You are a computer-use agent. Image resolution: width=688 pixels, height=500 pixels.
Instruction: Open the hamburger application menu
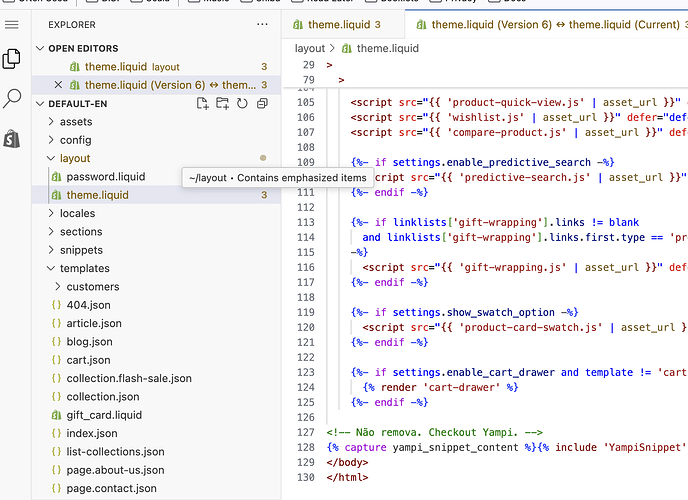pyautogui.click(x=12, y=25)
